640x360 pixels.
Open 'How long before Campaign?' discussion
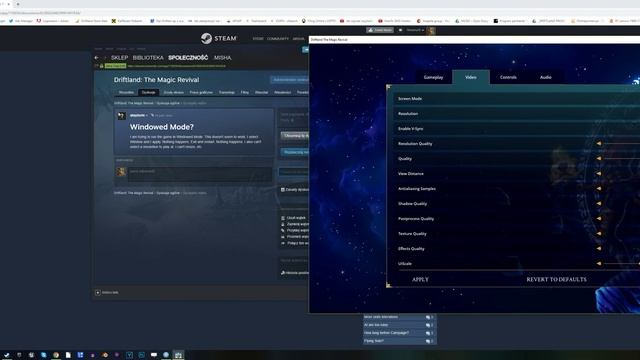pos(386,333)
